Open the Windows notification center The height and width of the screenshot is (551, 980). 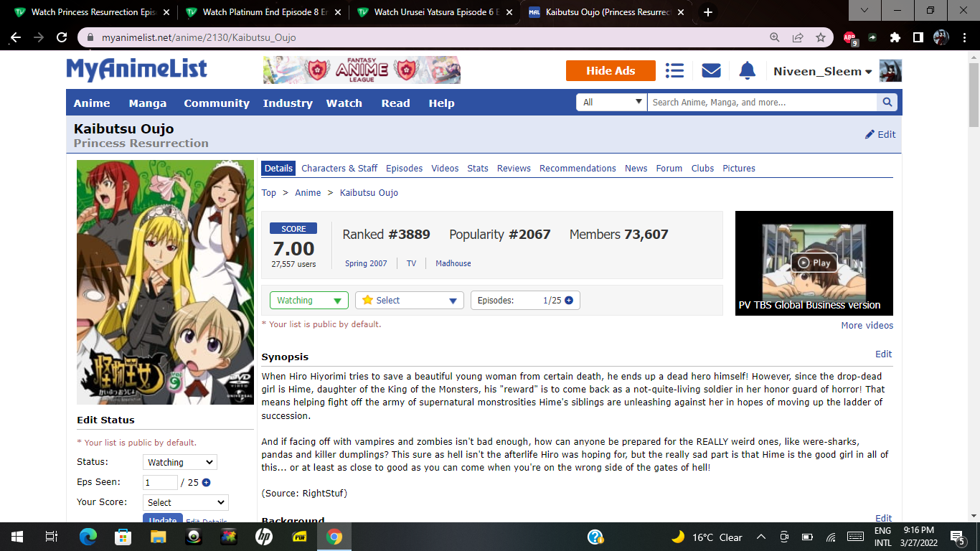tap(958, 537)
